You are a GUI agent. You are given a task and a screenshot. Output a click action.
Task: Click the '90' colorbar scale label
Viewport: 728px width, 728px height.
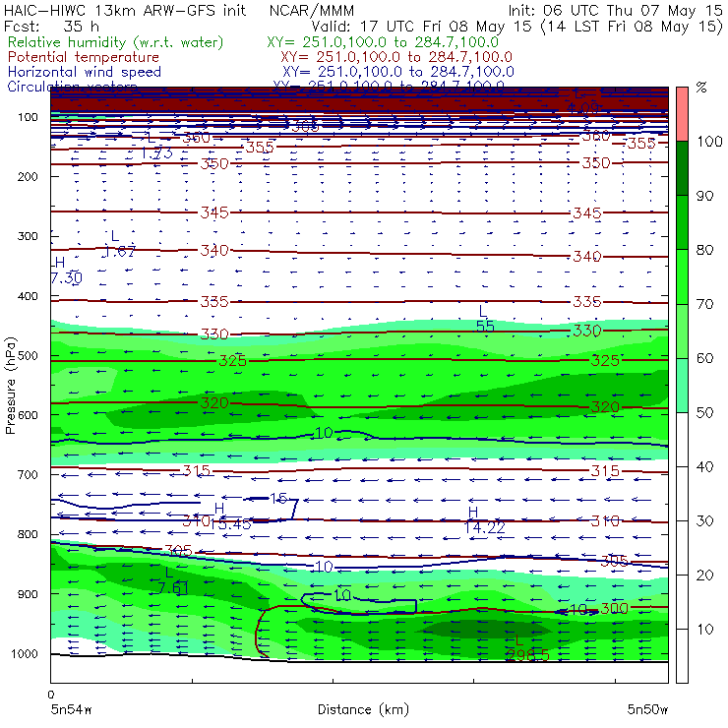[x=704, y=196]
